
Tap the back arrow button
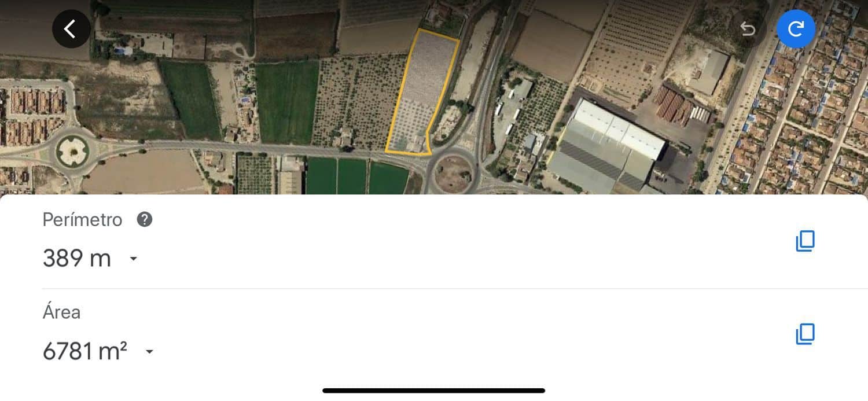(71, 29)
